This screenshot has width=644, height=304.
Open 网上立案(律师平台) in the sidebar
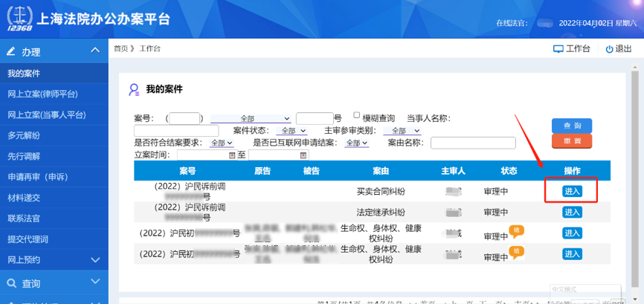(54, 94)
